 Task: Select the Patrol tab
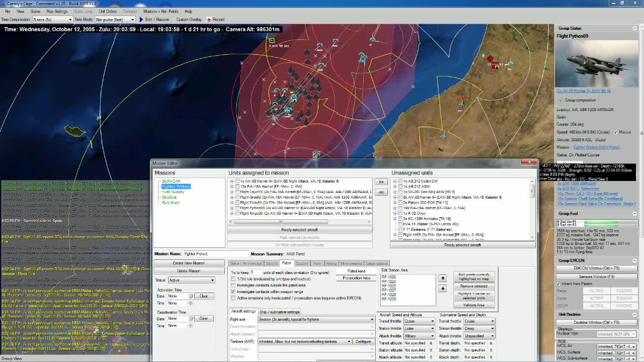click(286, 263)
